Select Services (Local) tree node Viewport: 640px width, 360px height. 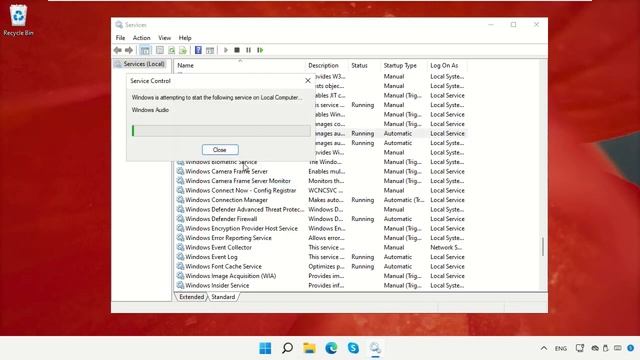pos(140,64)
